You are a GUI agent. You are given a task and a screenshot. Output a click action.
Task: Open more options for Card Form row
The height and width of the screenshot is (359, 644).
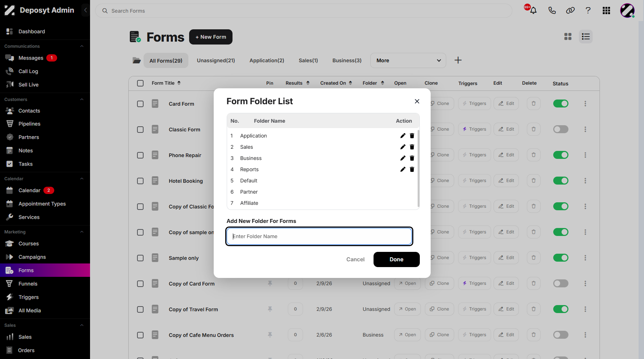[585, 104]
